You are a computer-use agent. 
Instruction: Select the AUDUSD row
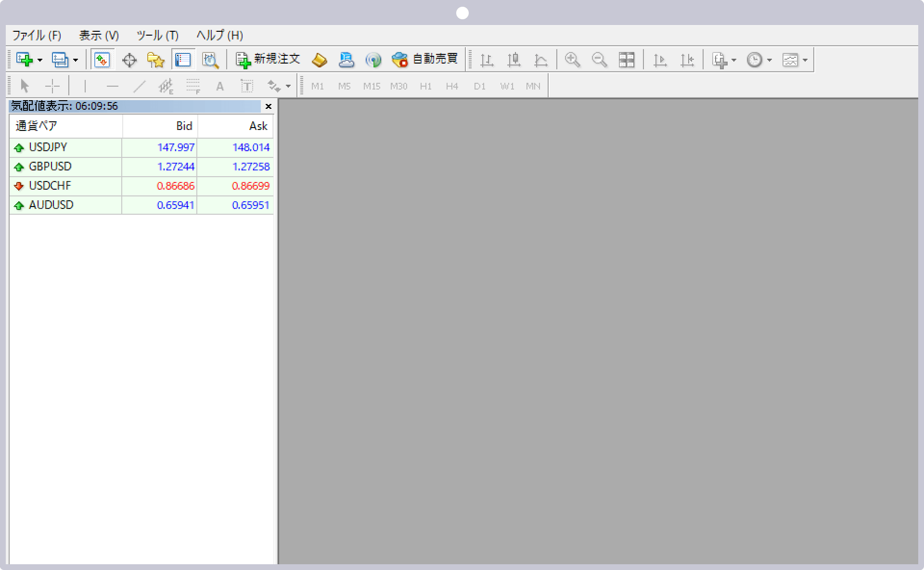pyautogui.click(x=141, y=206)
